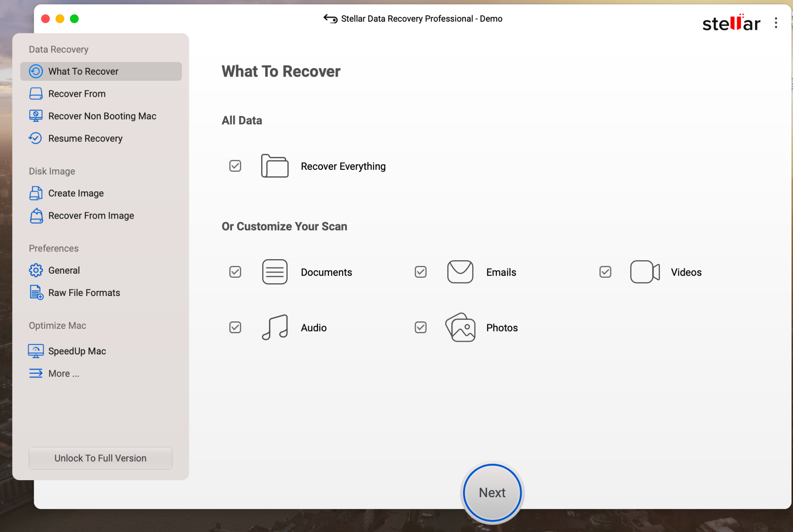Select the Resume Recovery icon
Viewport: 793px width, 532px height.
36,138
